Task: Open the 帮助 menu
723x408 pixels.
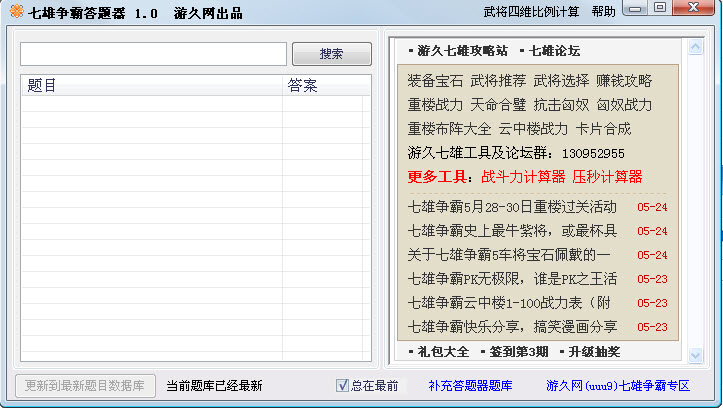Action: click(604, 12)
